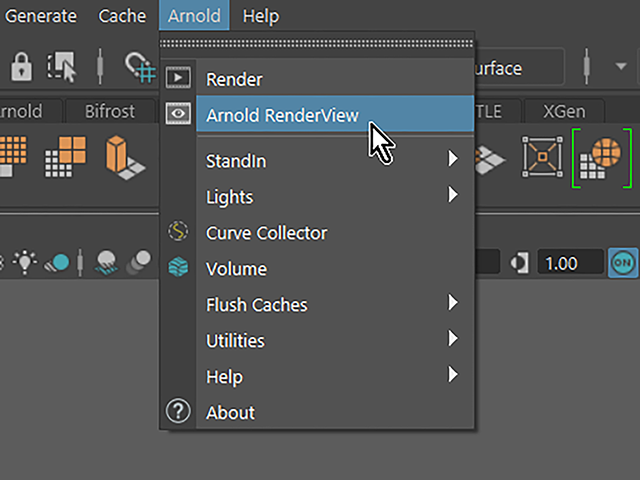Toggle the snap to grid magnet icon
This screenshot has height=480, width=640.
coord(140,67)
